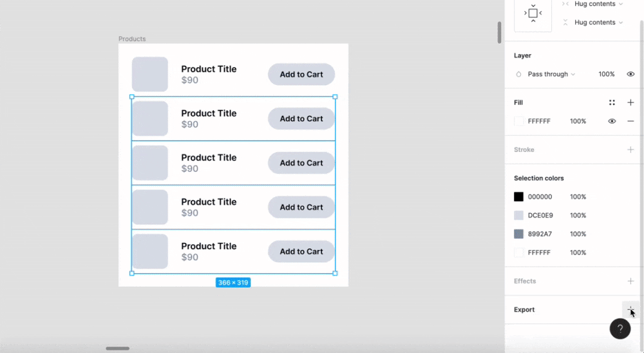Image resolution: width=644 pixels, height=353 pixels.
Task: Click the canvas vertical scrollbar thumb
Action: (500, 32)
